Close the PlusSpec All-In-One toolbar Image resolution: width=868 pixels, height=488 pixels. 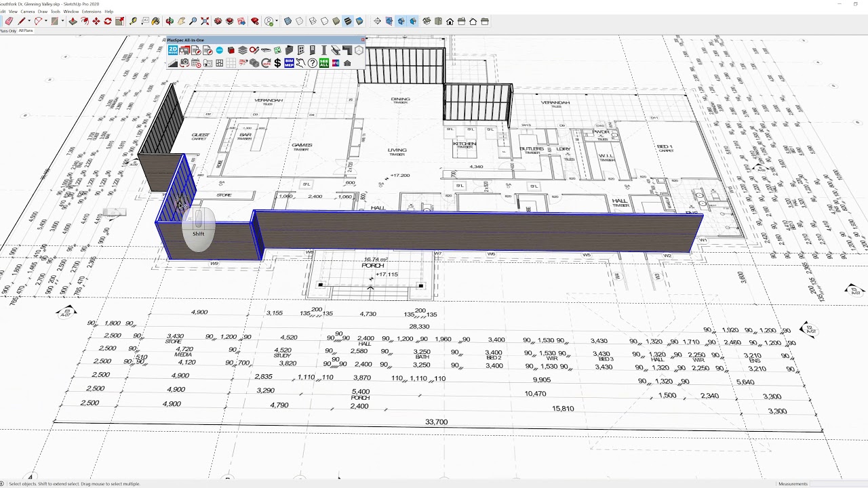click(x=363, y=40)
